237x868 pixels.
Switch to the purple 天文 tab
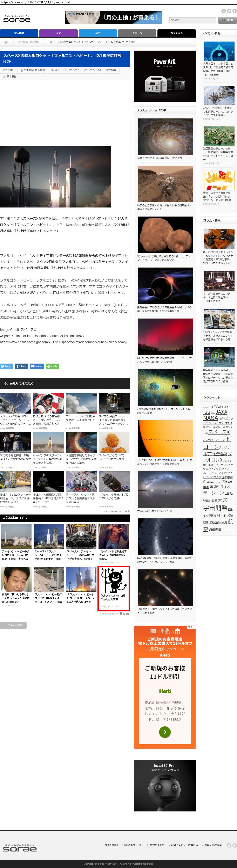pos(58,33)
